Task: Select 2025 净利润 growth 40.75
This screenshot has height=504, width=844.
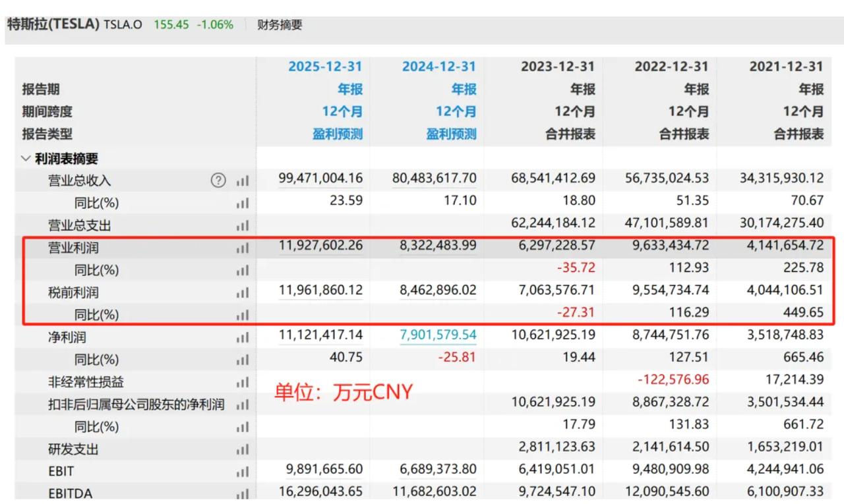Action: click(x=346, y=357)
